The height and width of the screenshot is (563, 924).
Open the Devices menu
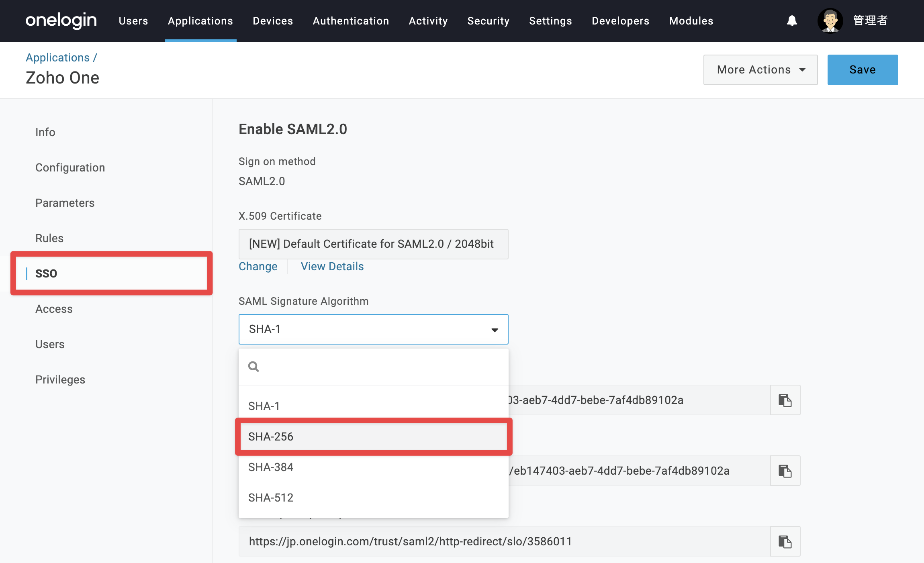pyautogui.click(x=273, y=21)
